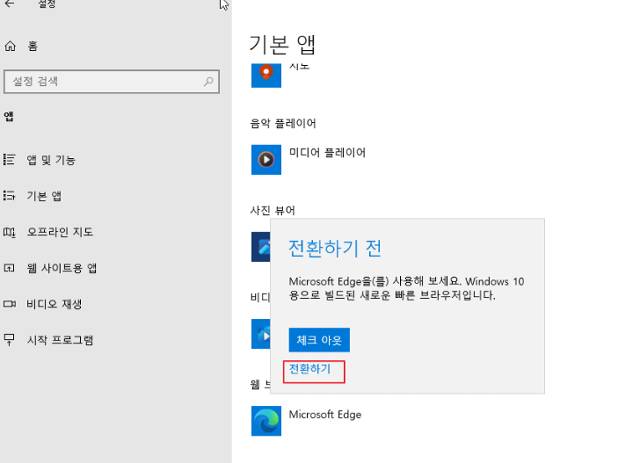The width and height of the screenshot is (640, 463).
Task: Open 비디오 재생 in sidebar
Action: point(54,304)
